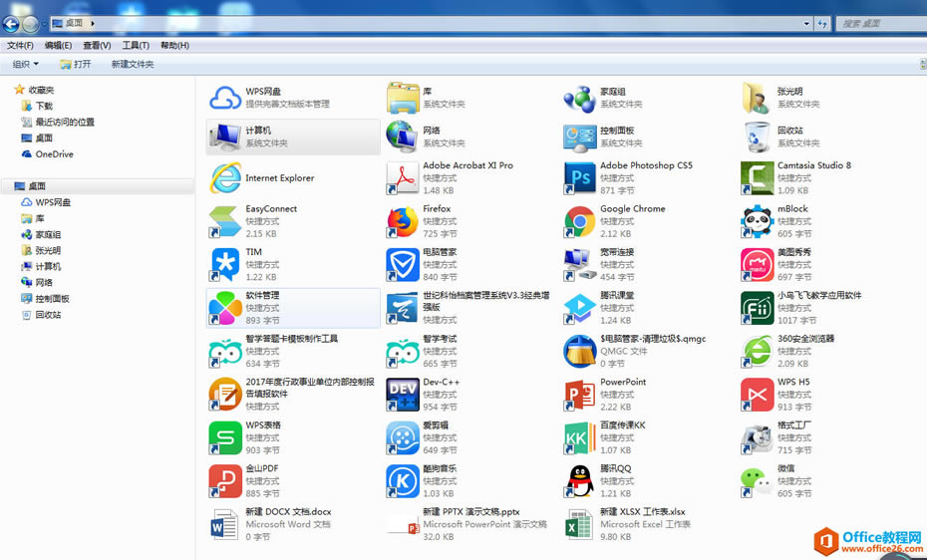
Task: Select 张光明 in sidebar tree
Action: click(x=42, y=250)
